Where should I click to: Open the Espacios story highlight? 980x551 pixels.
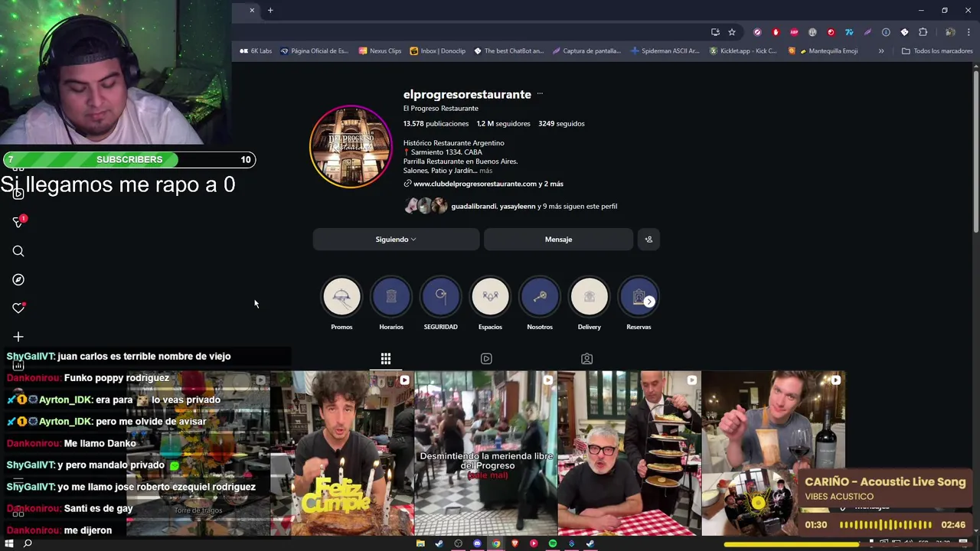[x=490, y=297]
